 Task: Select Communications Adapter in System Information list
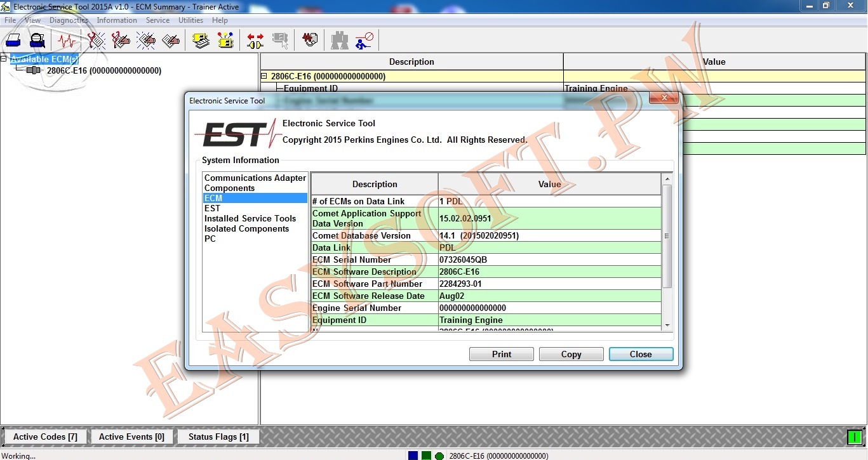click(x=255, y=178)
